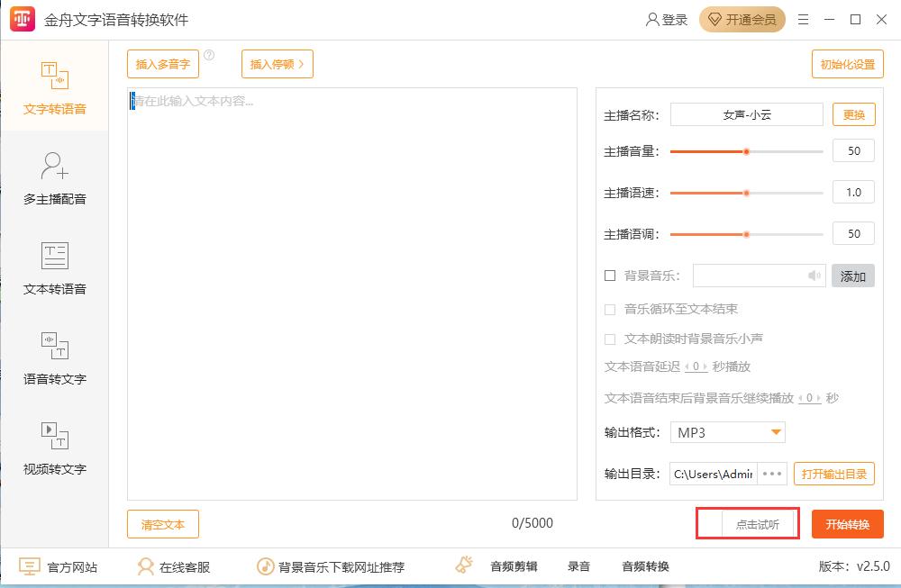Select the 文本转语音 sidebar icon
Screen dimensions: 901x588
point(55,257)
